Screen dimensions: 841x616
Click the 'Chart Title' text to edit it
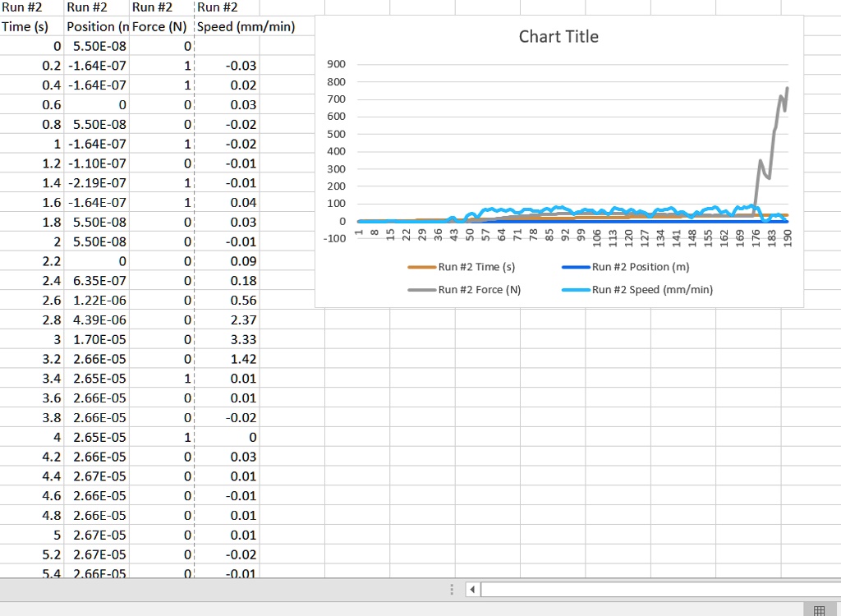tap(558, 36)
